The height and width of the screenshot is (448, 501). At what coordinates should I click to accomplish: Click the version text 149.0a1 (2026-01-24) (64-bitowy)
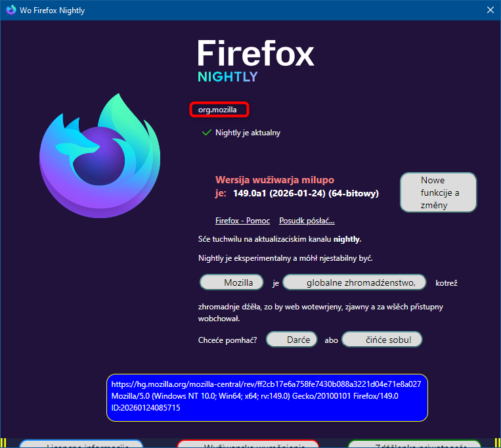[306, 193]
